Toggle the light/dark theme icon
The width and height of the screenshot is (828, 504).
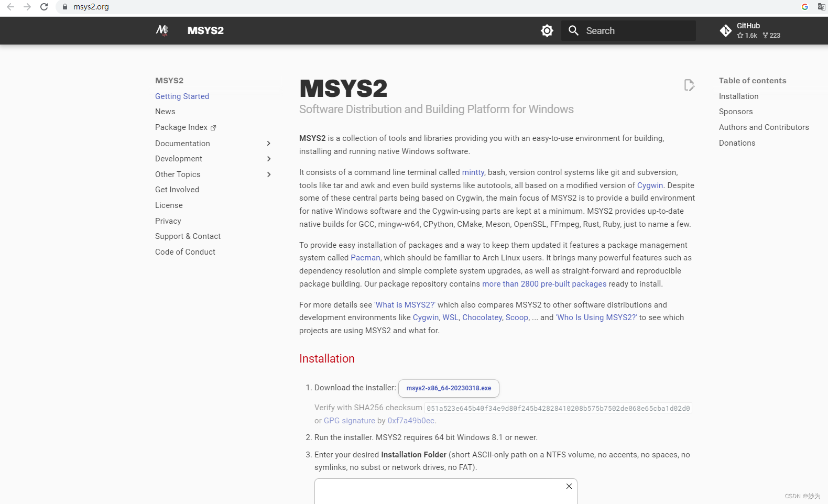547,30
